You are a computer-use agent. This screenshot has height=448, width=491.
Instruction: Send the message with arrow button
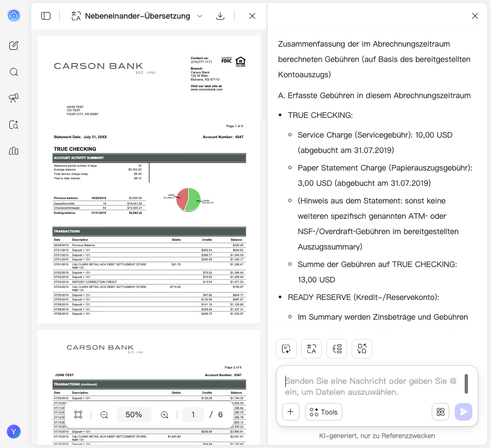[464, 412]
